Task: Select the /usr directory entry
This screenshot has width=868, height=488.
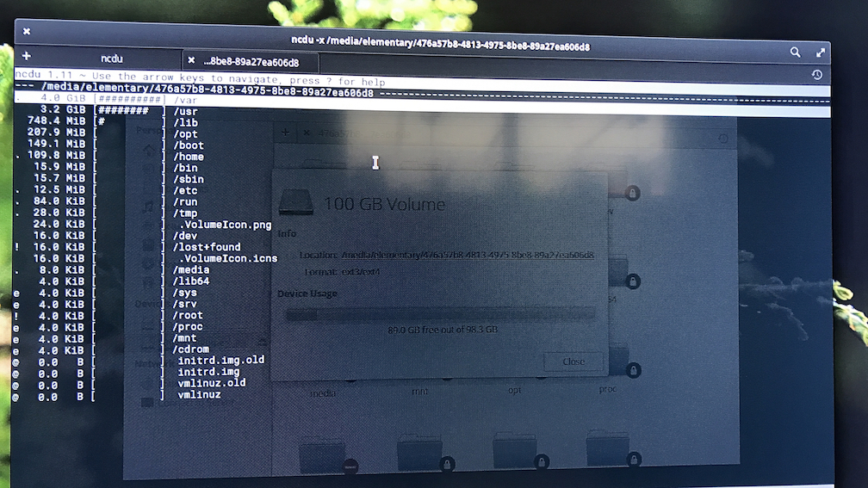Action: (185, 111)
